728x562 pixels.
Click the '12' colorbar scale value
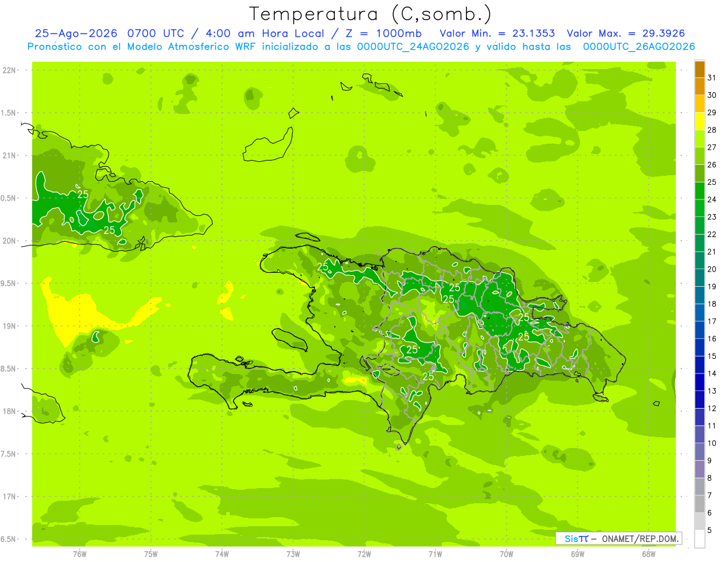click(x=712, y=408)
